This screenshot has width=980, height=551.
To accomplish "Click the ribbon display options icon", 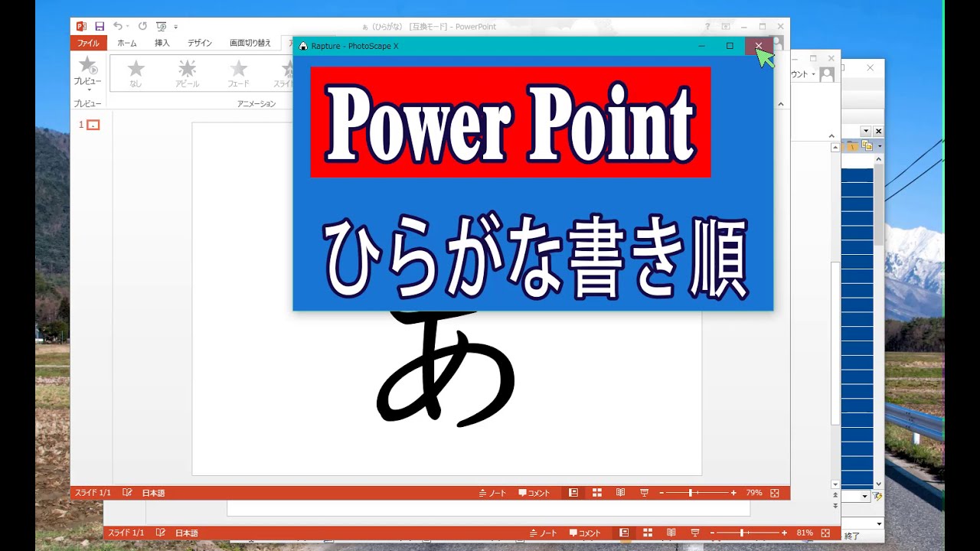I will click(725, 26).
